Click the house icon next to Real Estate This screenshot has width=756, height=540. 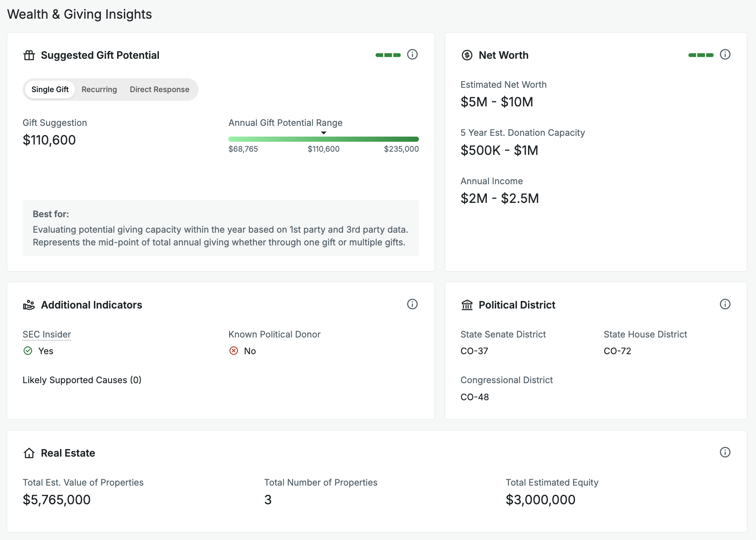point(29,453)
